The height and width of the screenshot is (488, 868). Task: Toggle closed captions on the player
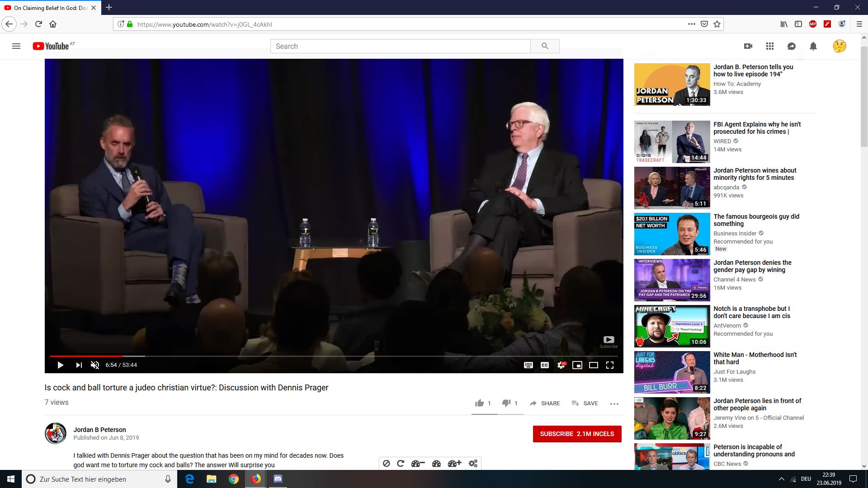pos(545,365)
